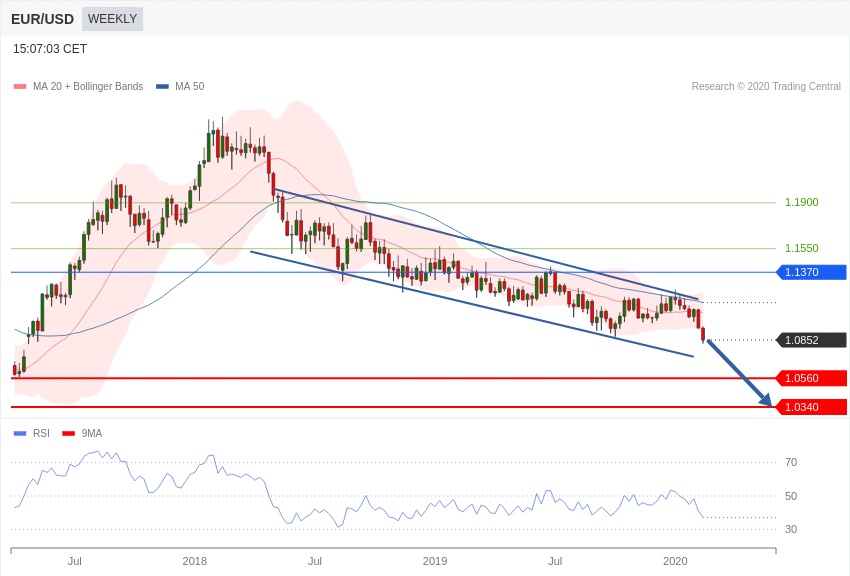Click the 9MA legend color swatch
This screenshot has width=850, height=576.
tap(68, 433)
